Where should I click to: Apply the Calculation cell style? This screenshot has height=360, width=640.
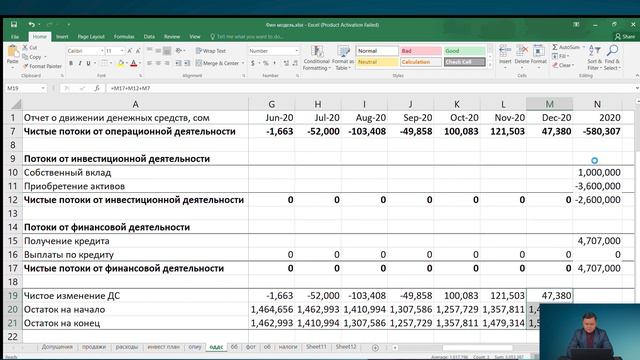420,62
